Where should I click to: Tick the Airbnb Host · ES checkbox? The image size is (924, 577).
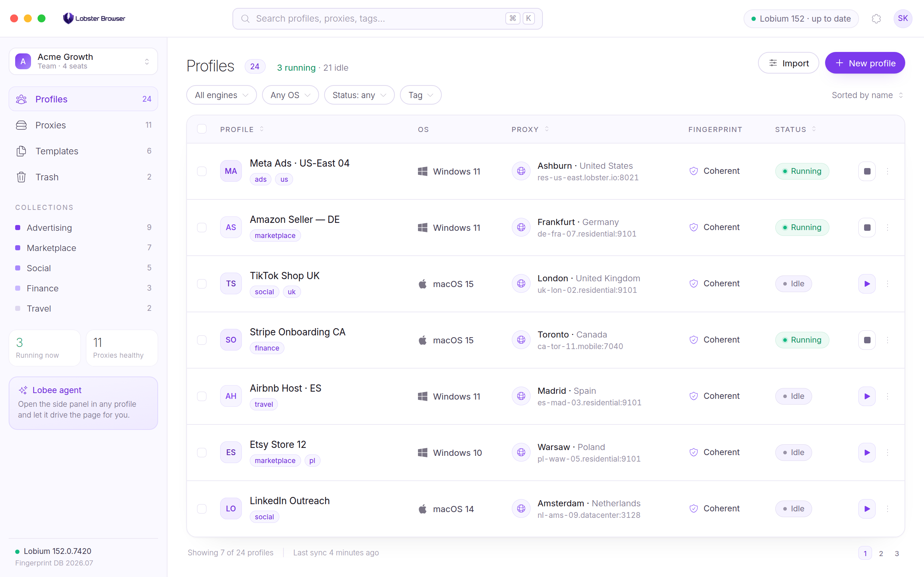tap(202, 396)
